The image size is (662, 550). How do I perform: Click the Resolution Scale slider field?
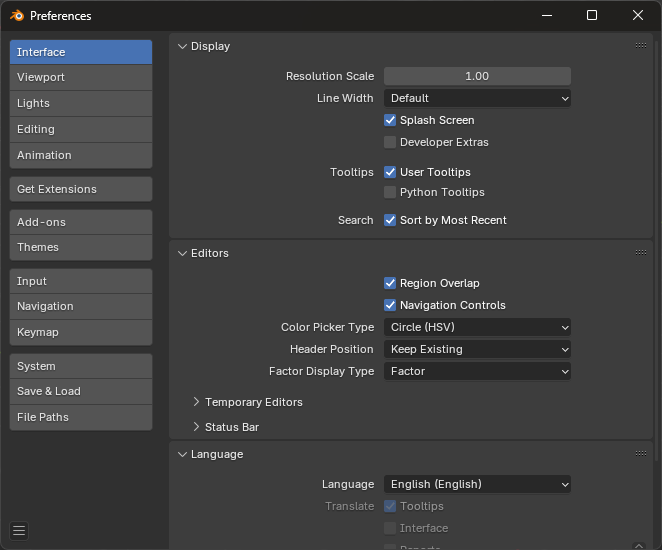(x=477, y=76)
